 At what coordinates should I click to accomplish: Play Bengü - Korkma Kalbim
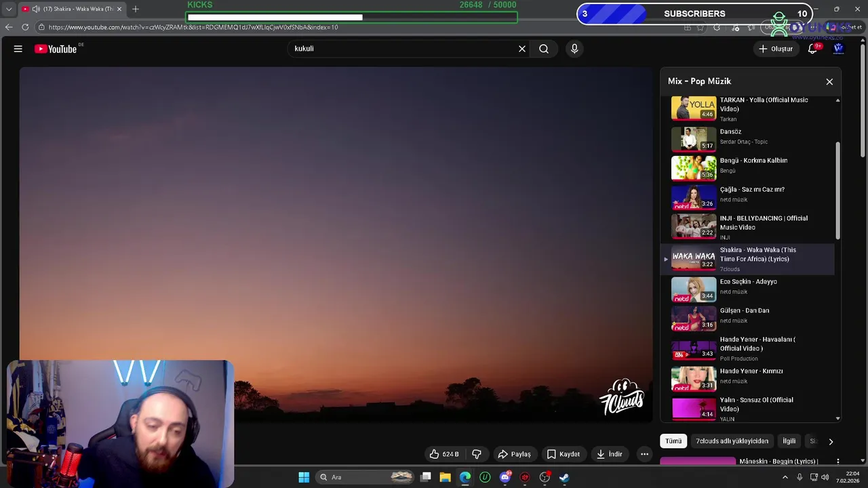tap(747, 167)
